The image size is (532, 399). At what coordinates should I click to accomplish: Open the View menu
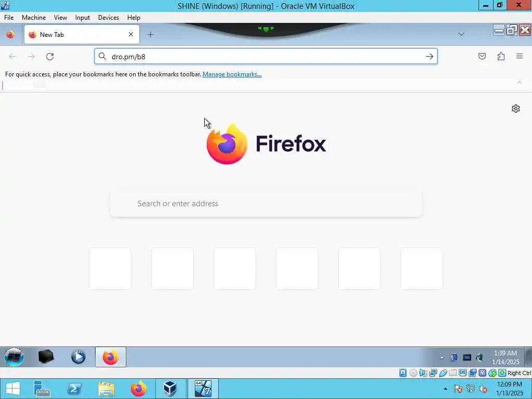click(x=60, y=17)
